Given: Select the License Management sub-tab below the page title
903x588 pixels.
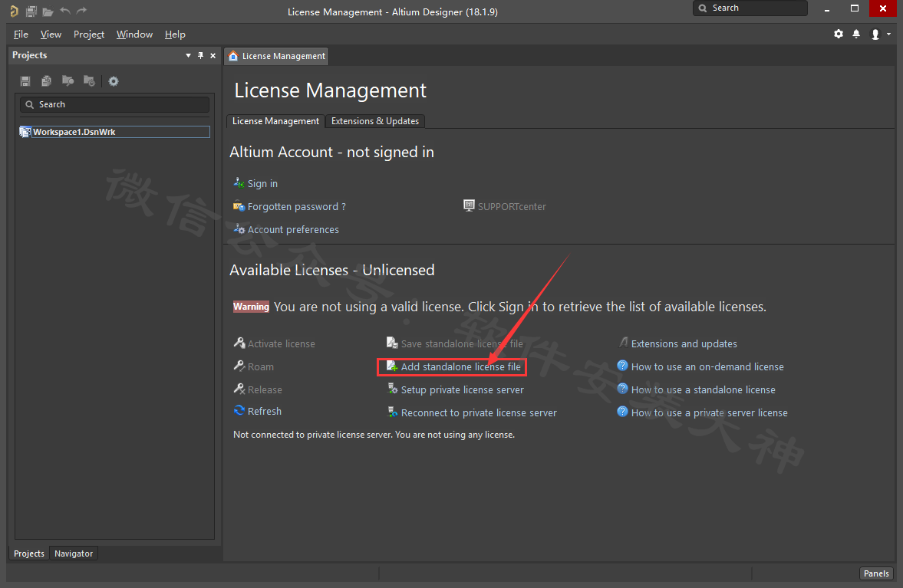Looking at the screenshot, I should (275, 121).
